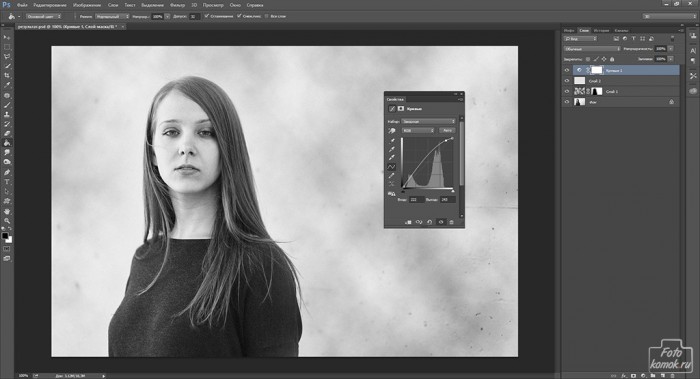Choose edit-points curve mode in Curves
Image resolution: width=700 pixels, height=379 pixels.
(392, 167)
